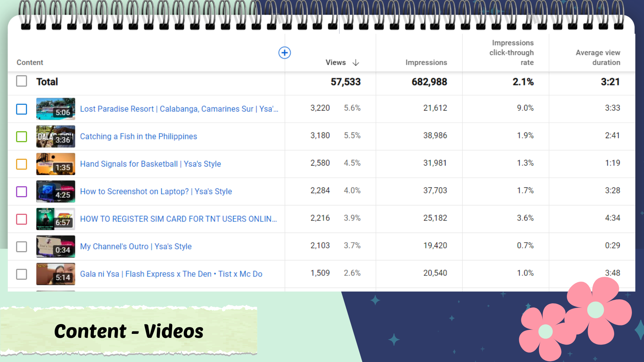Check My Channel's Outro row checkbox
Screen dimensions: 644x362
point(21,246)
